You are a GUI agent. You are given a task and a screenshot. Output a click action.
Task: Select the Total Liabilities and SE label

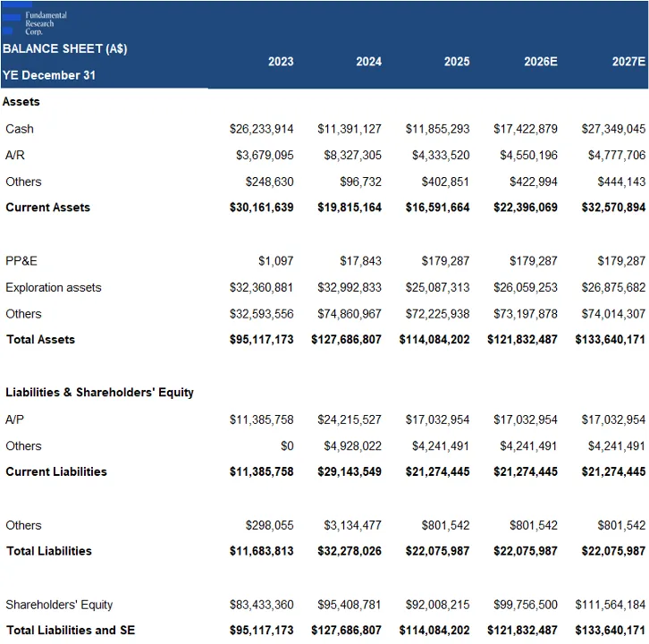tap(71, 631)
